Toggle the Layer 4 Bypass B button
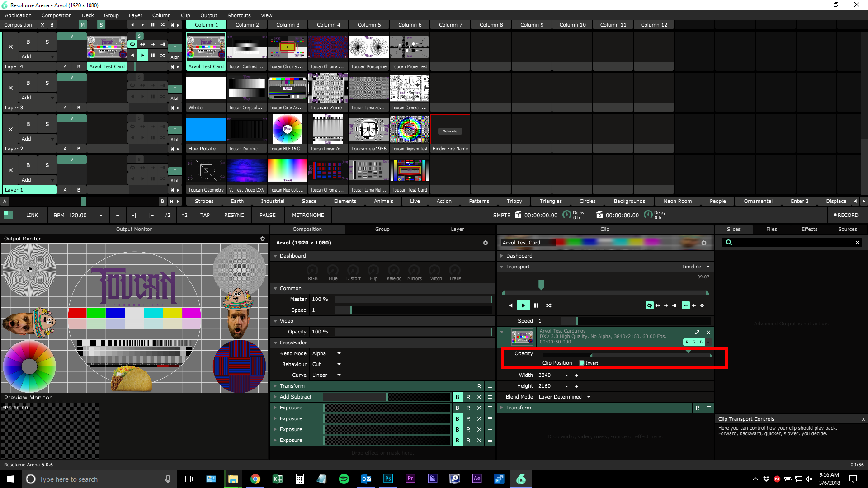This screenshot has width=868, height=488. (x=28, y=42)
